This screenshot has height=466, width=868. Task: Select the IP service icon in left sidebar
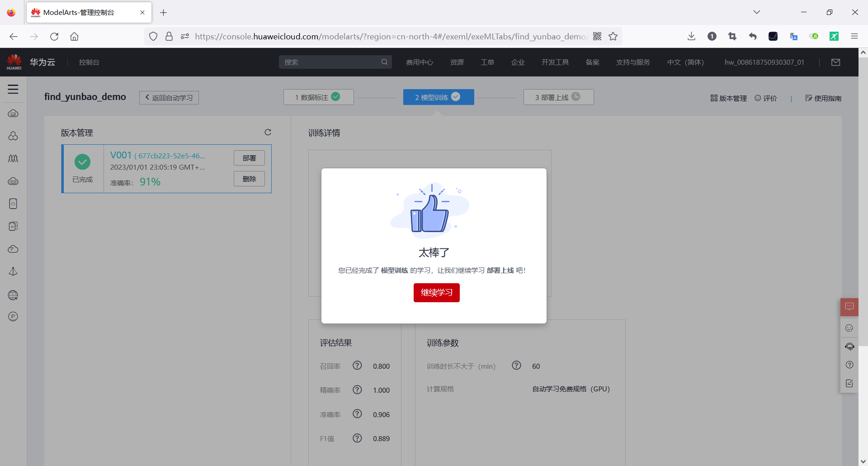[x=13, y=316]
